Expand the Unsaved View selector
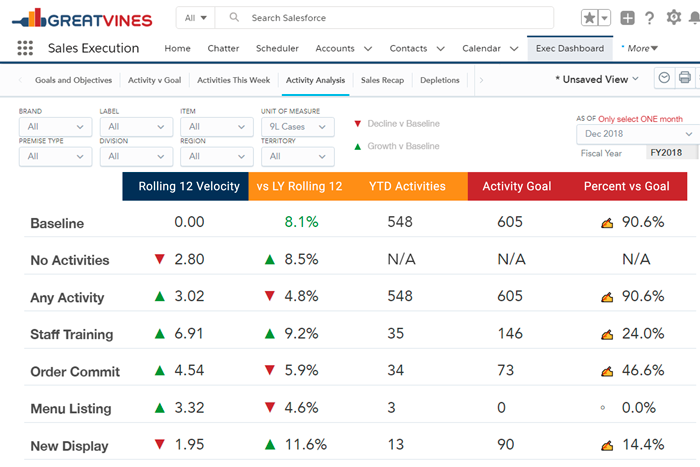 [x=597, y=79]
